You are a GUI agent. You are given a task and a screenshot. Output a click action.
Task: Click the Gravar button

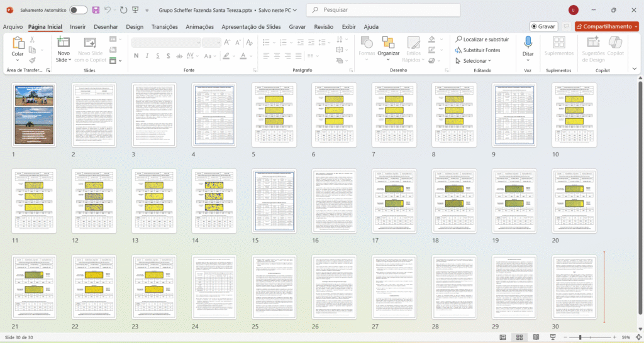543,26
